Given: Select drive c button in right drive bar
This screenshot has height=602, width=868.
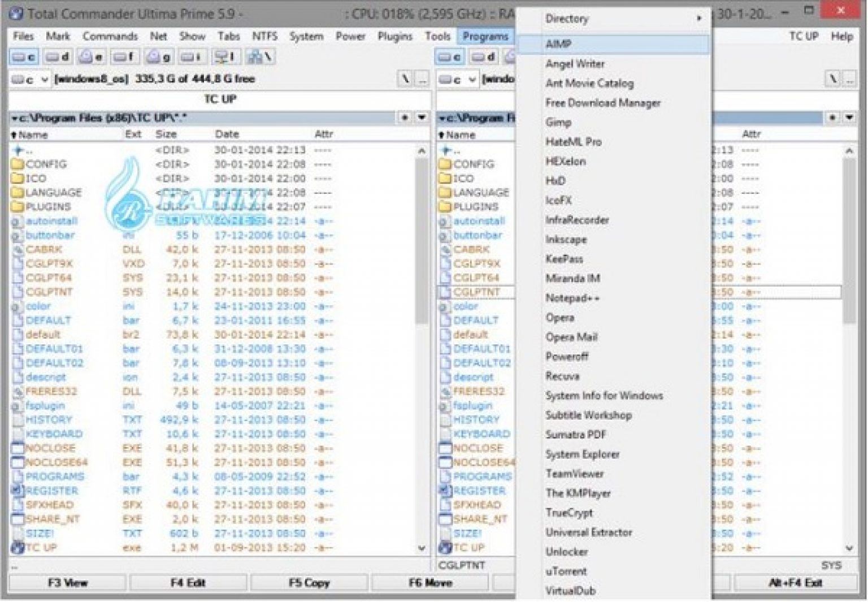Looking at the screenshot, I should pyautogui.click(x=450, y=57).
